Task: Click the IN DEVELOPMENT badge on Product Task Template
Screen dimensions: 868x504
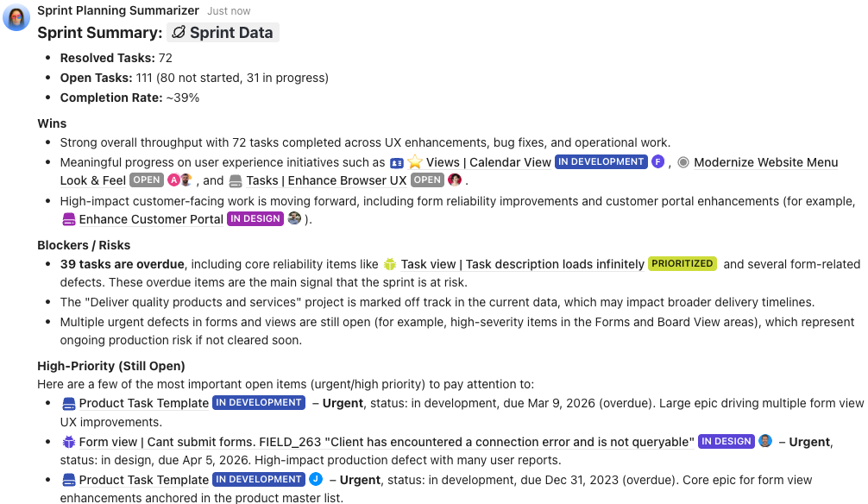Action: pyautogui.click(x=258, y=402)
